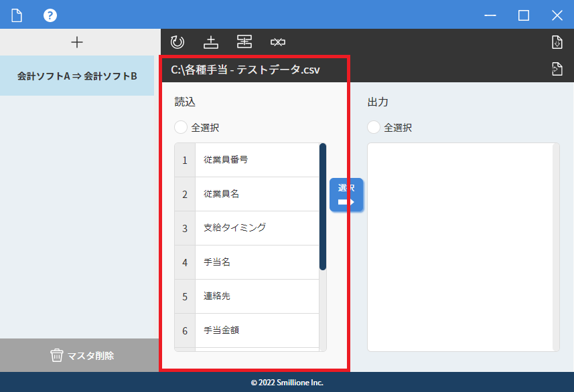Click the 読込 list vertical scrollbar
The width and height of the screenshot is (574, 392).
pyautogui.click(x=323, y=206)
